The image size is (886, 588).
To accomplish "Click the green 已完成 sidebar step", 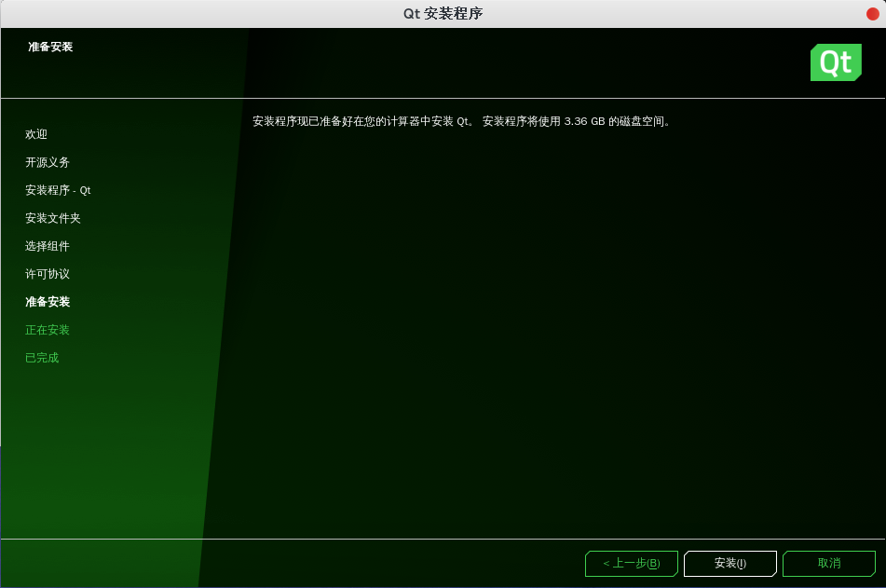I will click(42, 358).
